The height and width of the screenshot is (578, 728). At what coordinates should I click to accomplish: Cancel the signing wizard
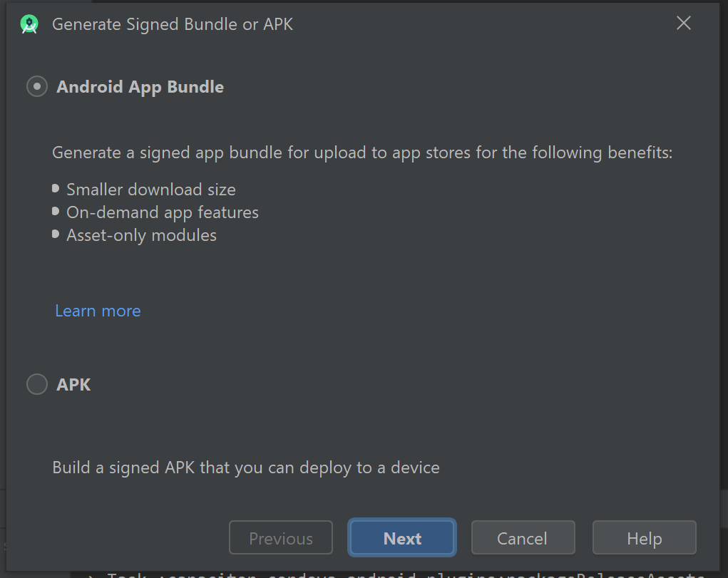pyautogui.click(x=523, y=537)
